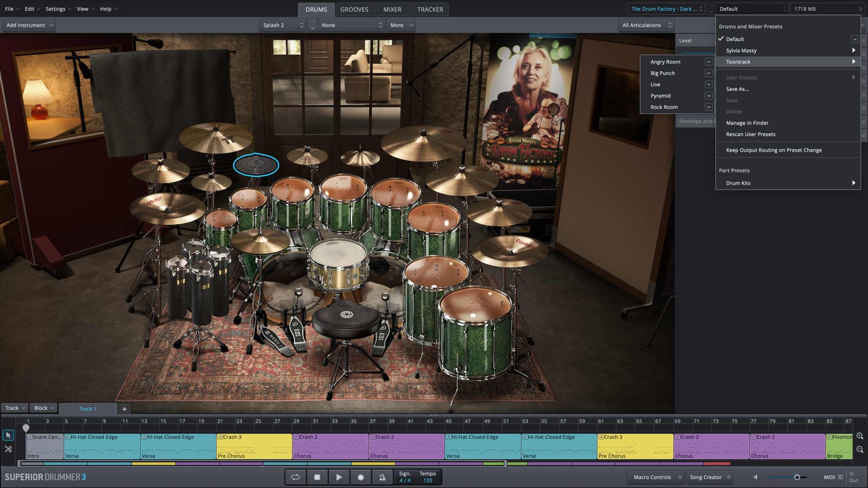Select the scissors cut tool
The height and width of the screenshot is (488, 868).
[8, 449]
